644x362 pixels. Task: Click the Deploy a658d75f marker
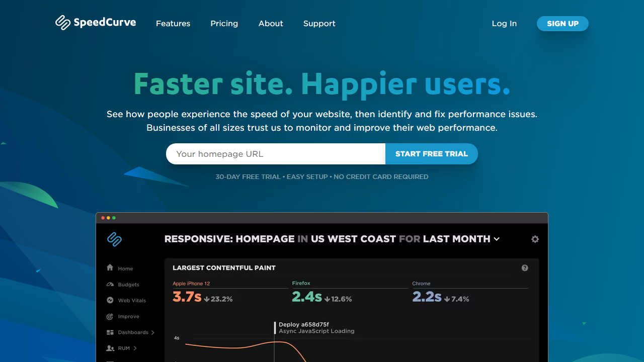point(304,325)
